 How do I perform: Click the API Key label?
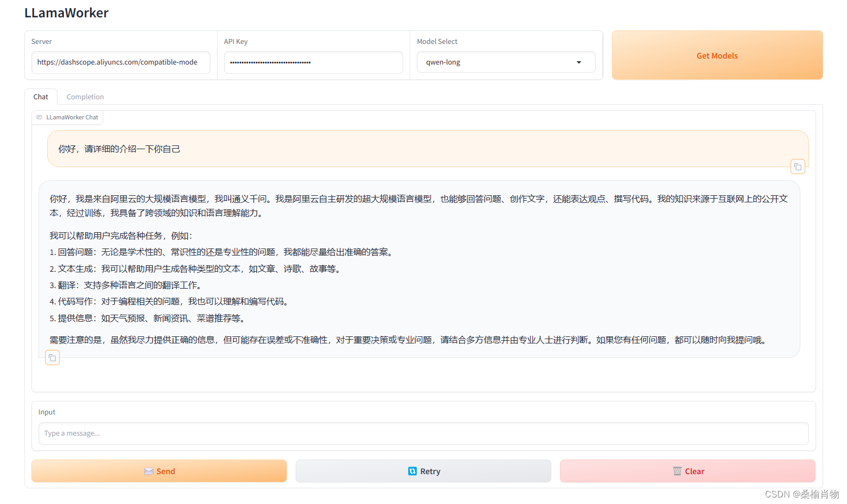coord(235,42)
